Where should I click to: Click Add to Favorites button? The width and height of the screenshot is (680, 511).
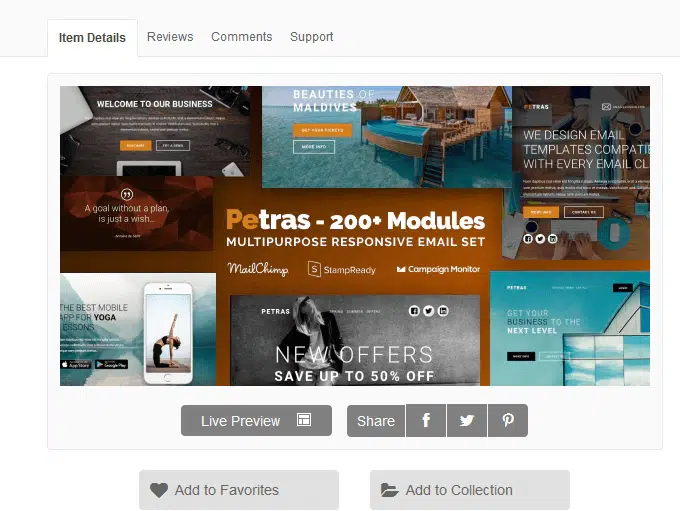(239, 490)
